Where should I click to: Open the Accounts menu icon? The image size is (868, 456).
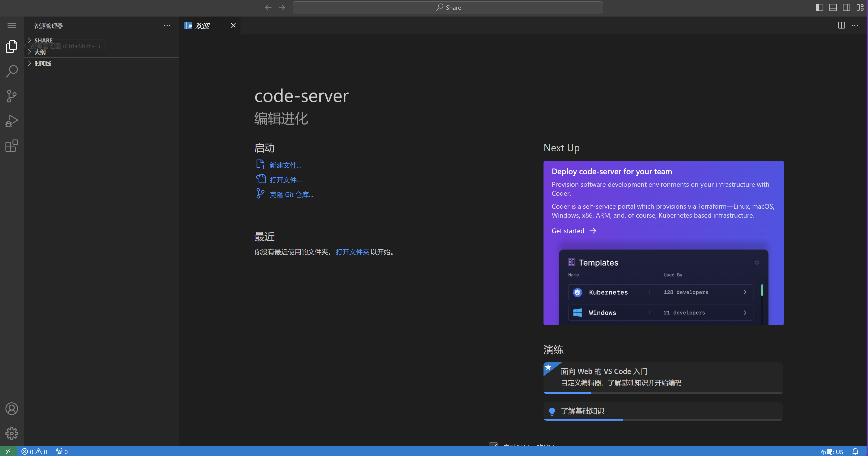(x=12, y=409)
